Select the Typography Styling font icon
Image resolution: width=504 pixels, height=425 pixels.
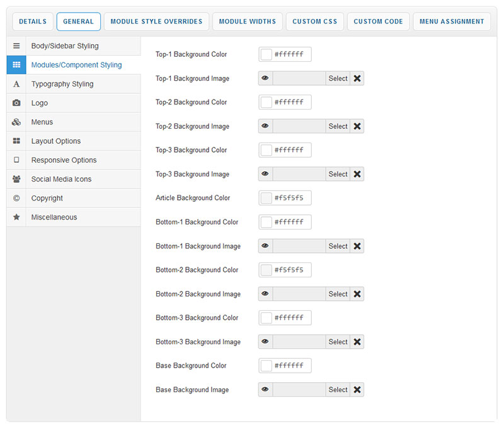(x=16, y=84)
